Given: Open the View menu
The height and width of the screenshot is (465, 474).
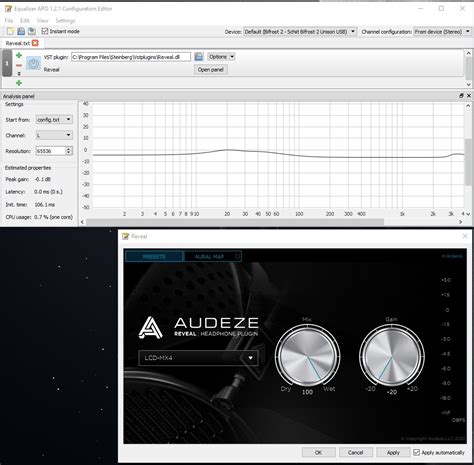Looking at the screenshot, I should point(42,21).
